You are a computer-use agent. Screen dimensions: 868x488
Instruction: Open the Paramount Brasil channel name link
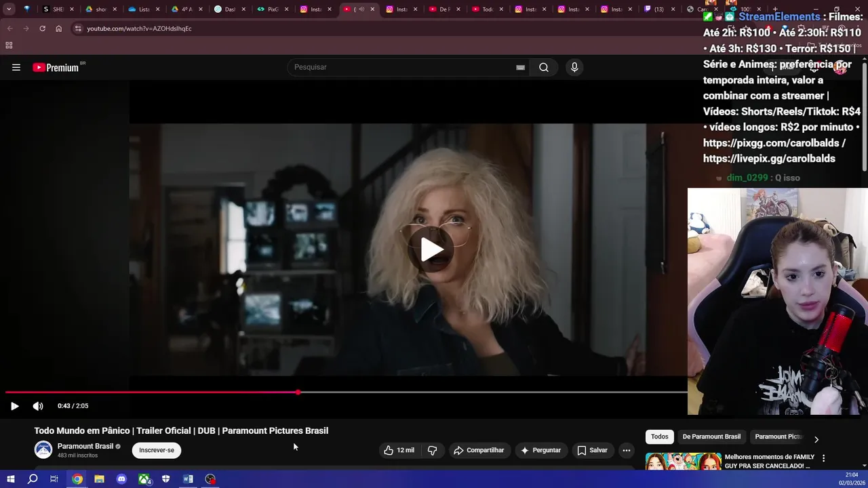85,446
